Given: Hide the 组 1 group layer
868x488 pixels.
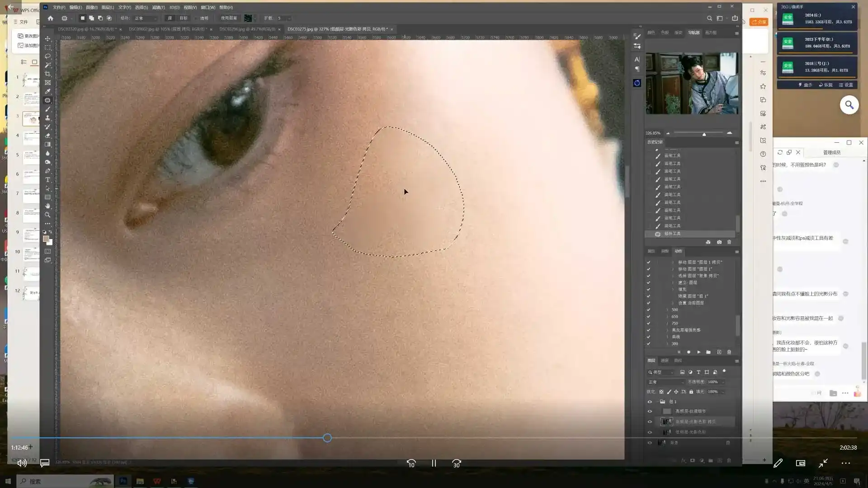Looking at the screenshot, I should coord(650,402).
